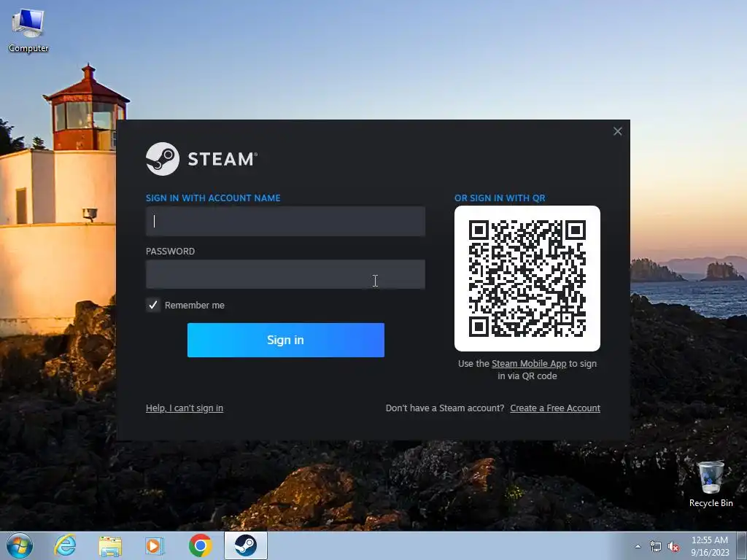Click the Steam logo in the sign-in dialog
Viewport: 747px width, 560px height.
coord(201,159)
